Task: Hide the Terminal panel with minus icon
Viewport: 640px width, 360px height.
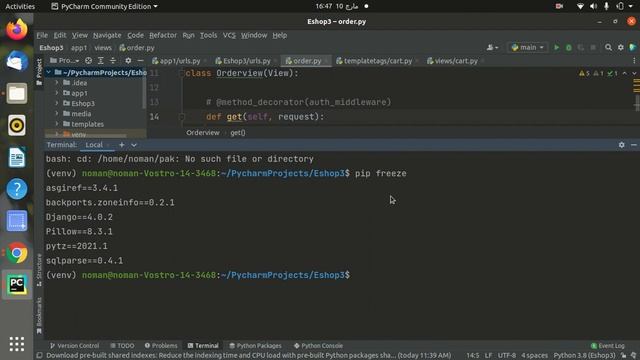Action: 633,145
